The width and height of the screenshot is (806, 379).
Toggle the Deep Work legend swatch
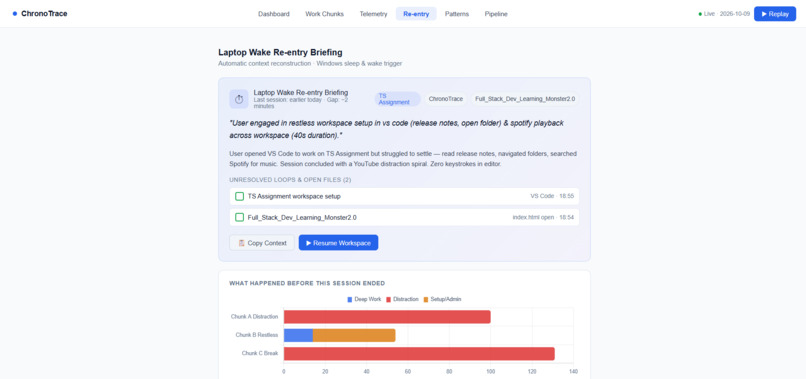(350, 299)
